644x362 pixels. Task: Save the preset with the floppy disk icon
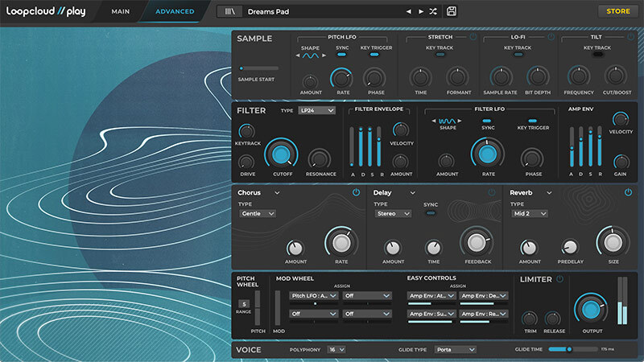[452, 11]
